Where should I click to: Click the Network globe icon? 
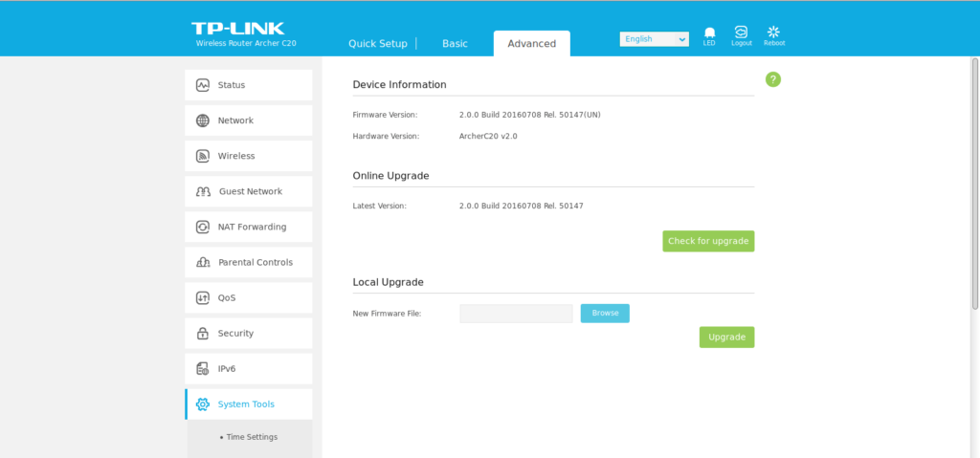click(x=203, y=120)
